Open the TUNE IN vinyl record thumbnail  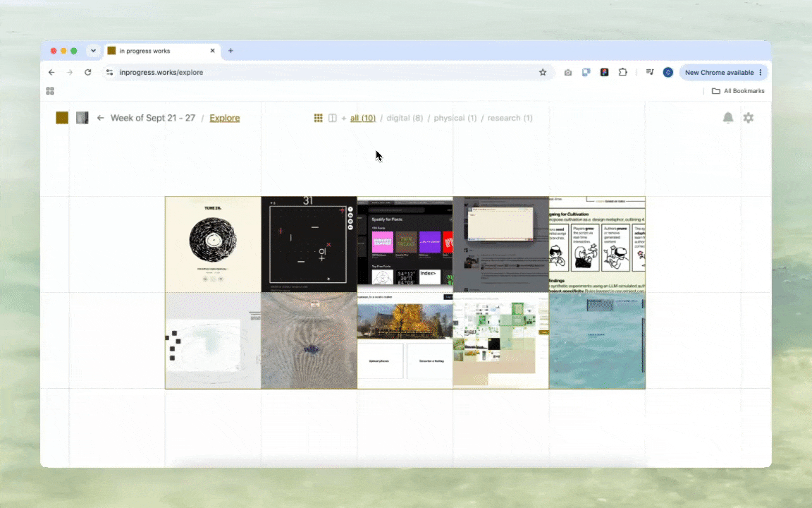[x=213, y=245]
